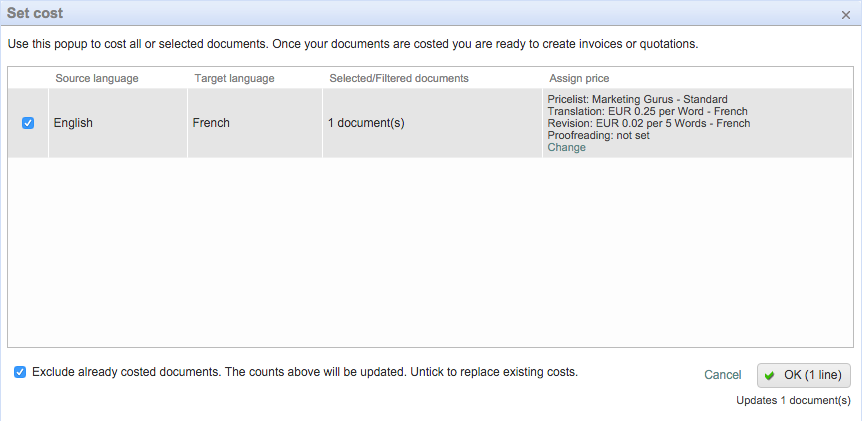Select the English source language cell

73,123
